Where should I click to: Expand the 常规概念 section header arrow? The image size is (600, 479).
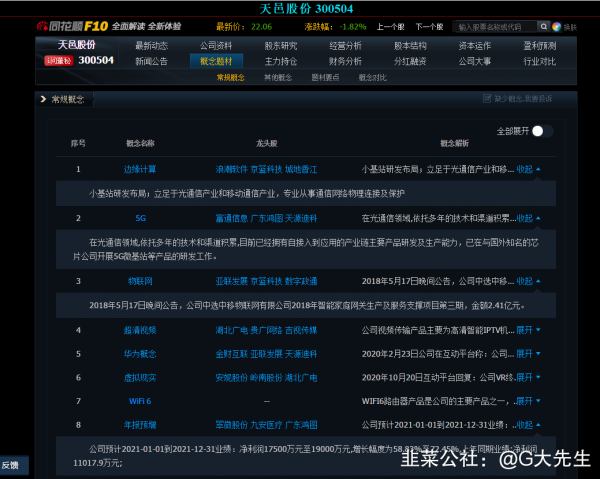(43, 99)
